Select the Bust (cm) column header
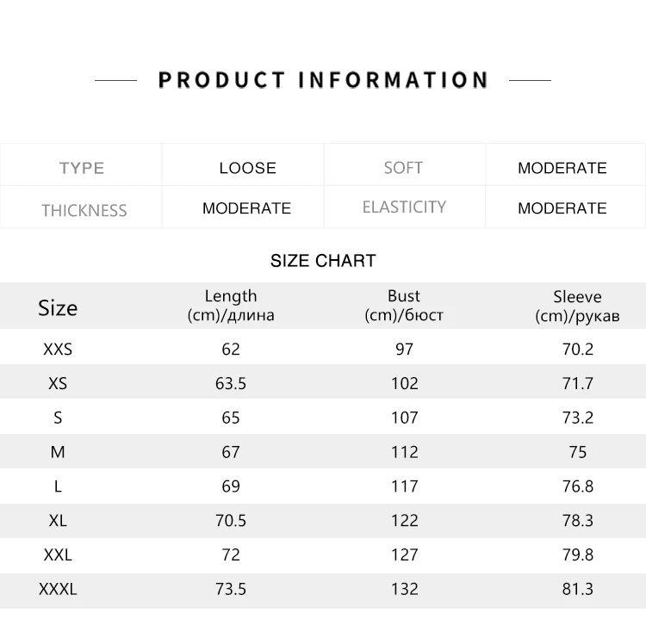Screen dimensions: 646x644 point(404,306)
